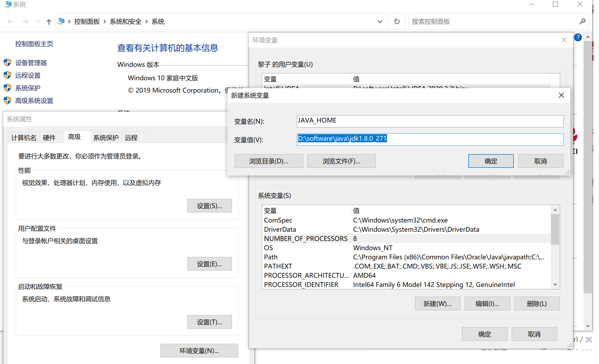Open 控制面板主页 link
599x364 pixels.
[x=34, y=44]
